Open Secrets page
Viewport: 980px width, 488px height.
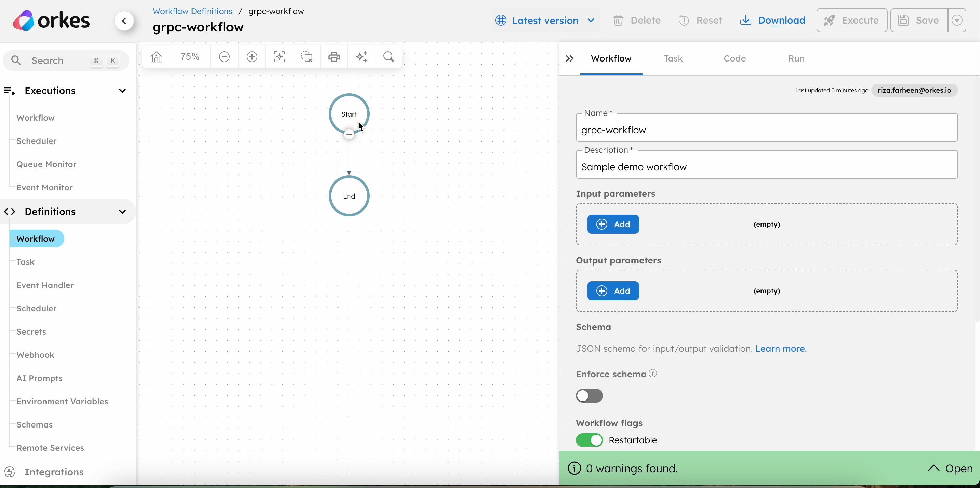(31, 331)
